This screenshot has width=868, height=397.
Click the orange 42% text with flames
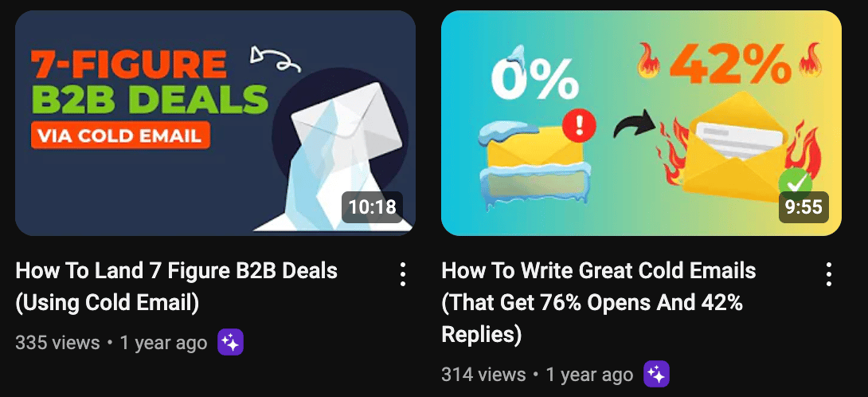click(731, 61)
